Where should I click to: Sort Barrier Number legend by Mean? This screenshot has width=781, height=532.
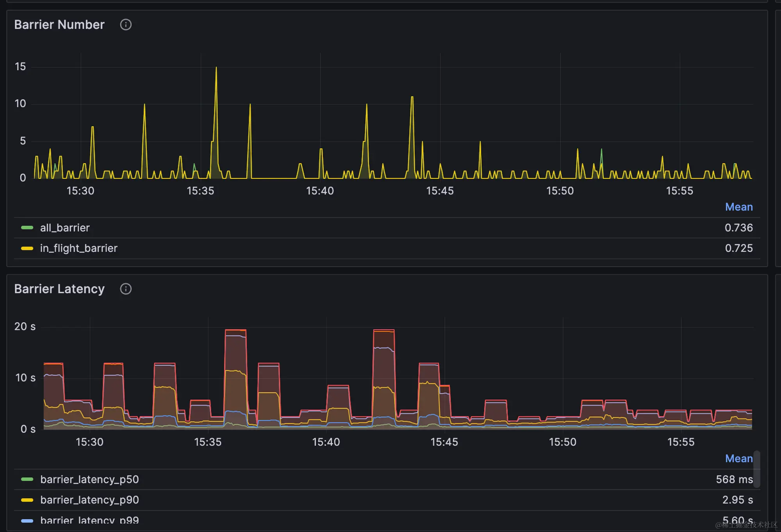pyautogui.click(x=738, y=207)
